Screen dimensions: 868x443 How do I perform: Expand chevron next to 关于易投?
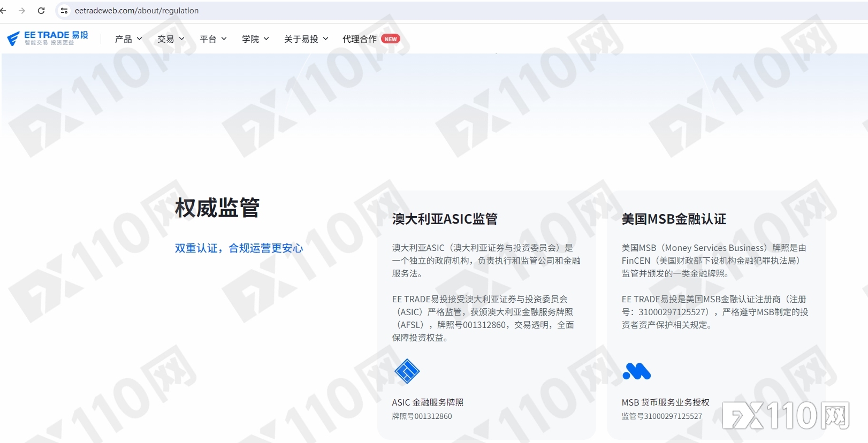(326, 39)
